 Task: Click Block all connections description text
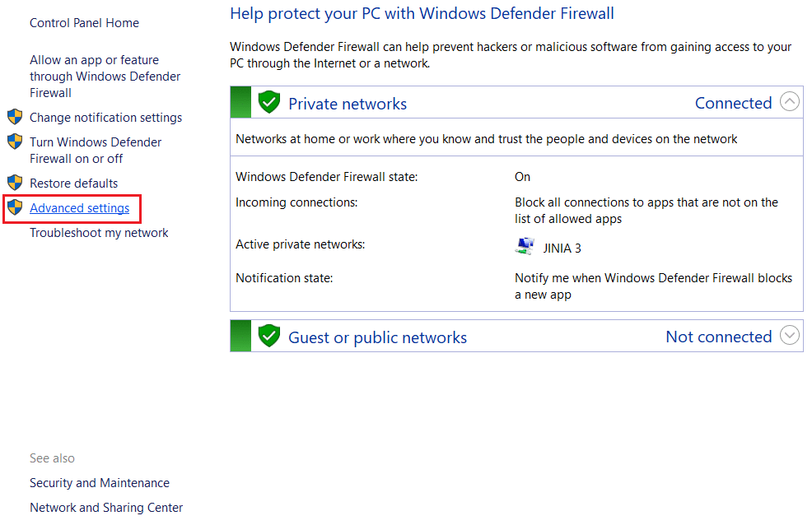click(646, 211)
